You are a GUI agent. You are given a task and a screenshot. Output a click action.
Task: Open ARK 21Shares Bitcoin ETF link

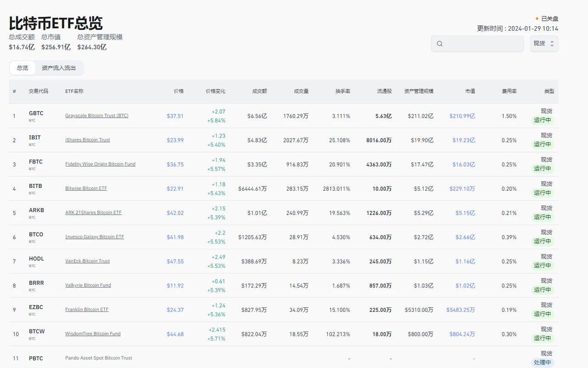93,213
